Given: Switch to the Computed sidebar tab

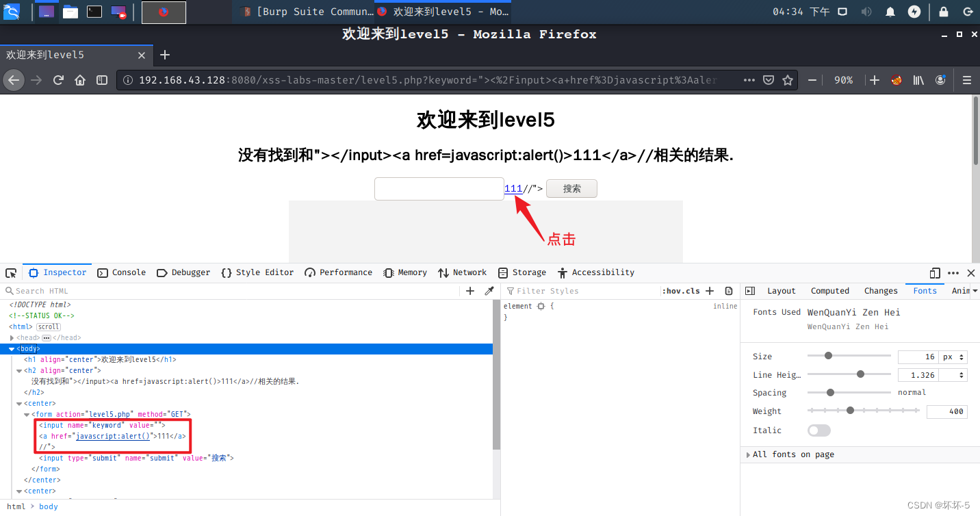Looking at the screenshot, I should pyautogui.click(x=830, y=291).
